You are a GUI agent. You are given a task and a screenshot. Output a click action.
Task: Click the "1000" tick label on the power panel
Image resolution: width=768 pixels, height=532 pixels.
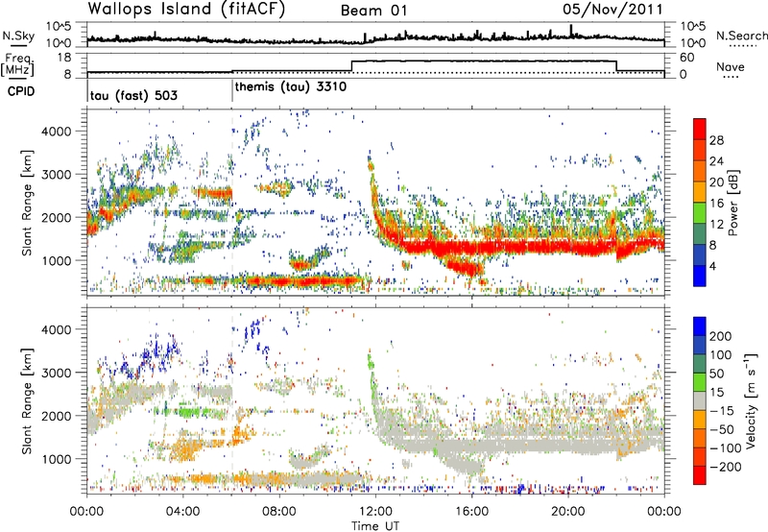(56, 260)
